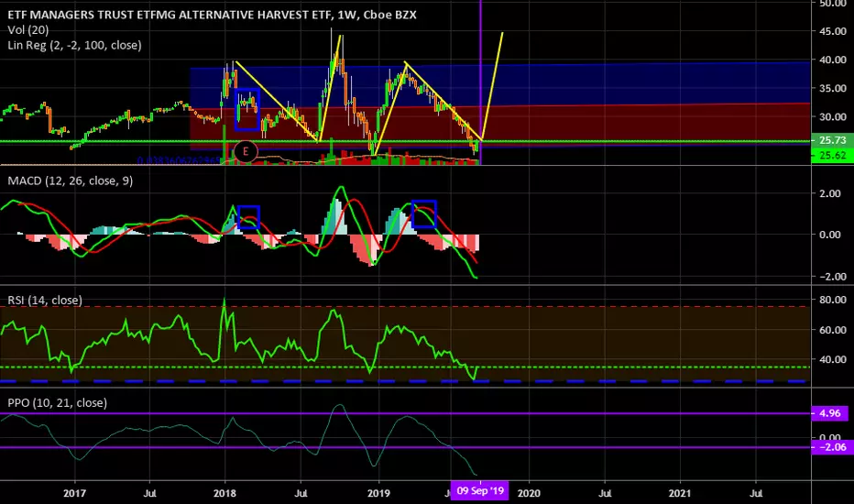Click the 35.00 price scale value

pyautogui.click(x=833, y=88)
